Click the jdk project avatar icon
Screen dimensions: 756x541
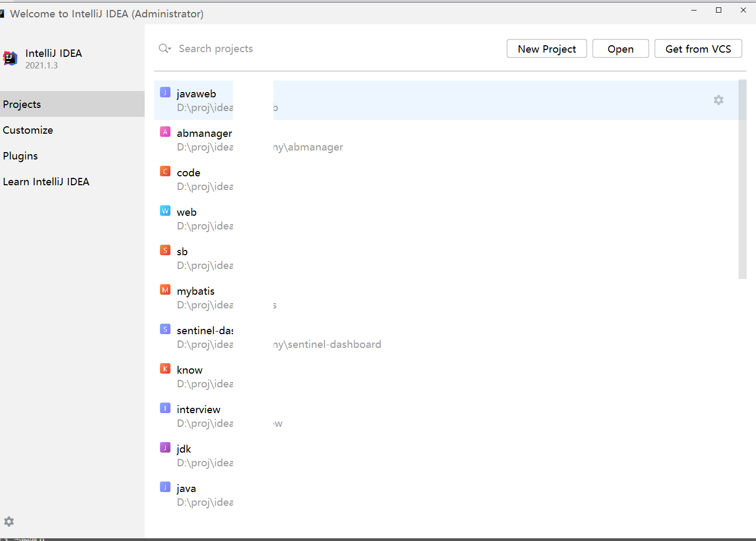(165, 447)
